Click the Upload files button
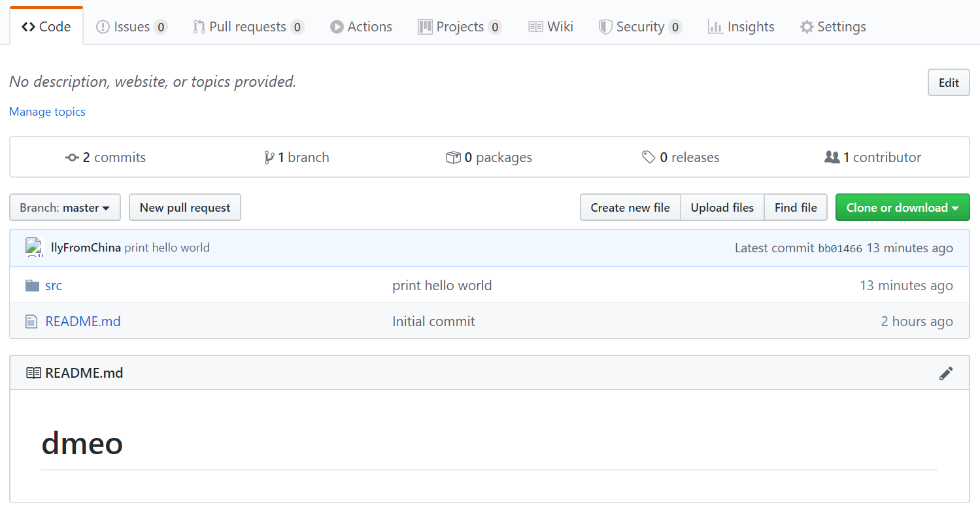The width and height of the screenshot is (980, 513). [722, 208]
